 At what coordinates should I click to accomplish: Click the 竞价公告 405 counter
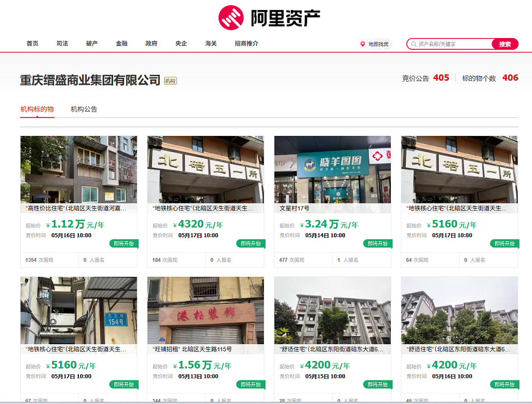click(x=426, y=78)
